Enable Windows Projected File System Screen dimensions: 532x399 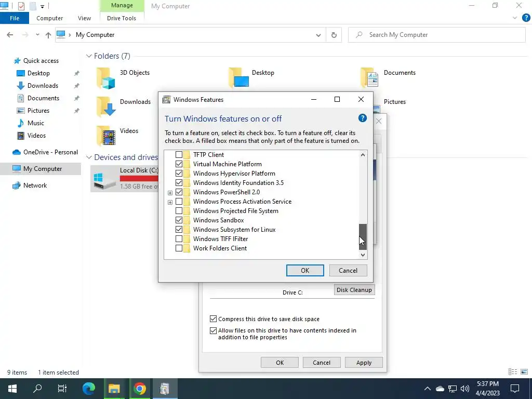(179, 211)
